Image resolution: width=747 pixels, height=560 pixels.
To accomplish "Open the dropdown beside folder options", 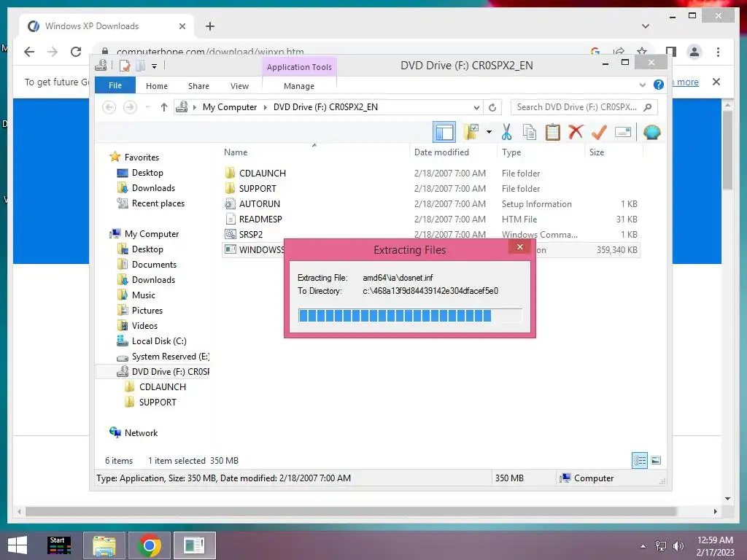I will [x=489, y=132].
